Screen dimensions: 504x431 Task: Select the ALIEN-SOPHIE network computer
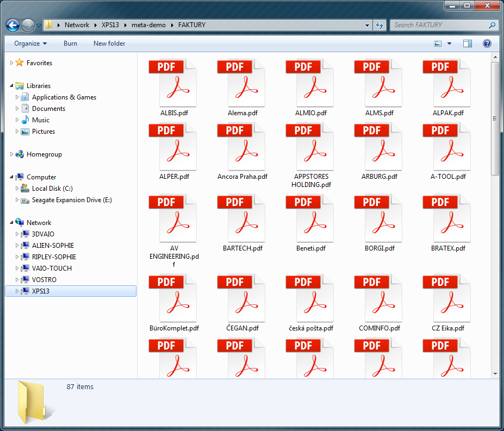53,246
